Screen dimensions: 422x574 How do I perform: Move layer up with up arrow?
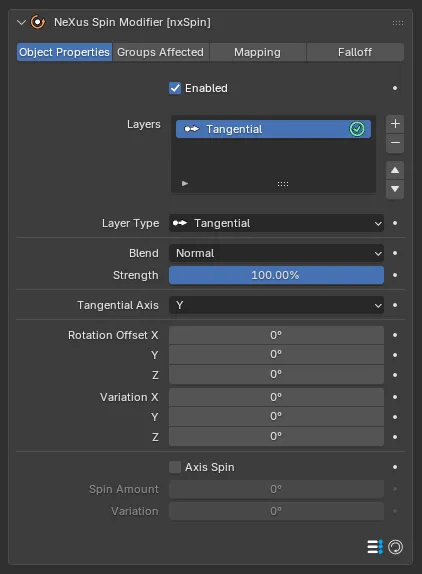tap(395, 170)
